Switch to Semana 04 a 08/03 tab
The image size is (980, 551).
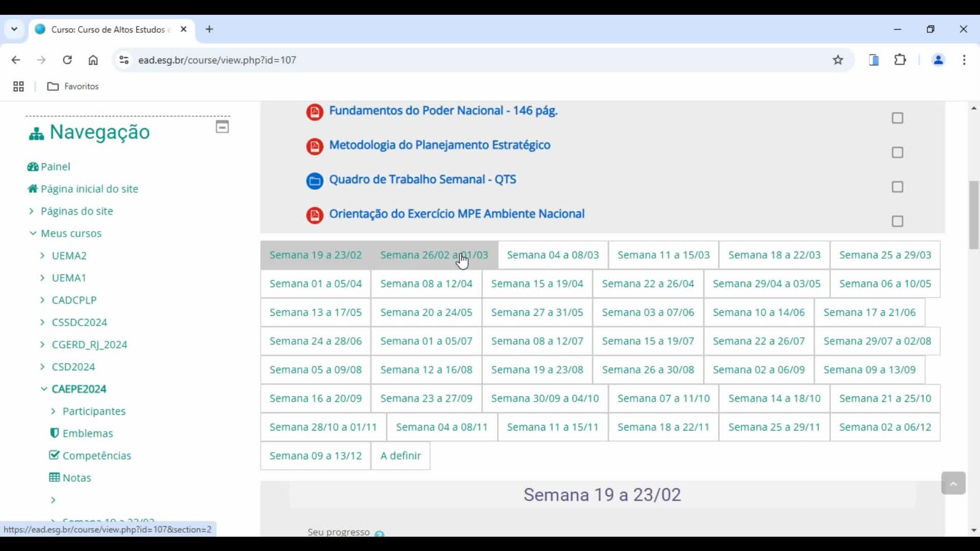553,255
